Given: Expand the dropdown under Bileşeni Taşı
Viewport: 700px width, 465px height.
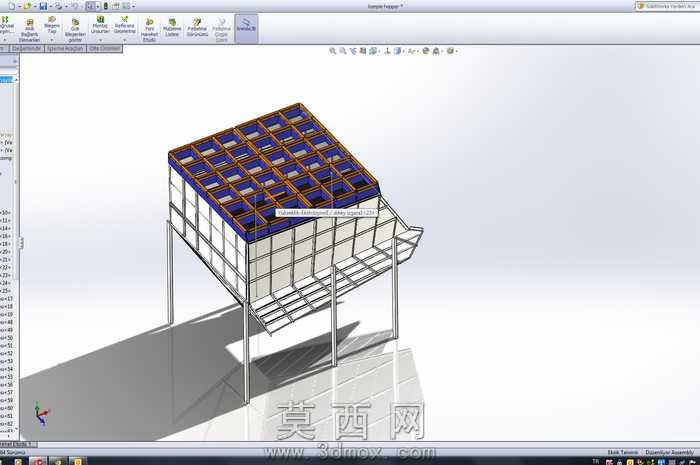Looking at the screenshot, I should (52, 40).
